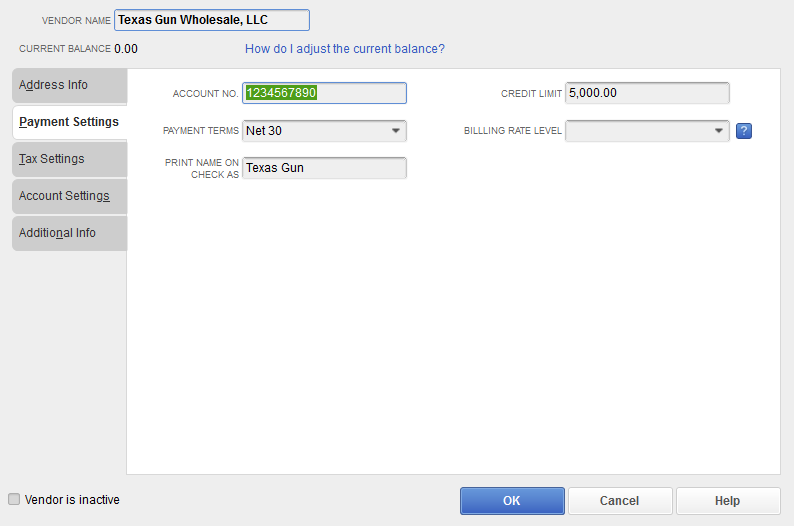Show the Additional Info tab
Screen dimensions: 794x526
tap(69, 233)
